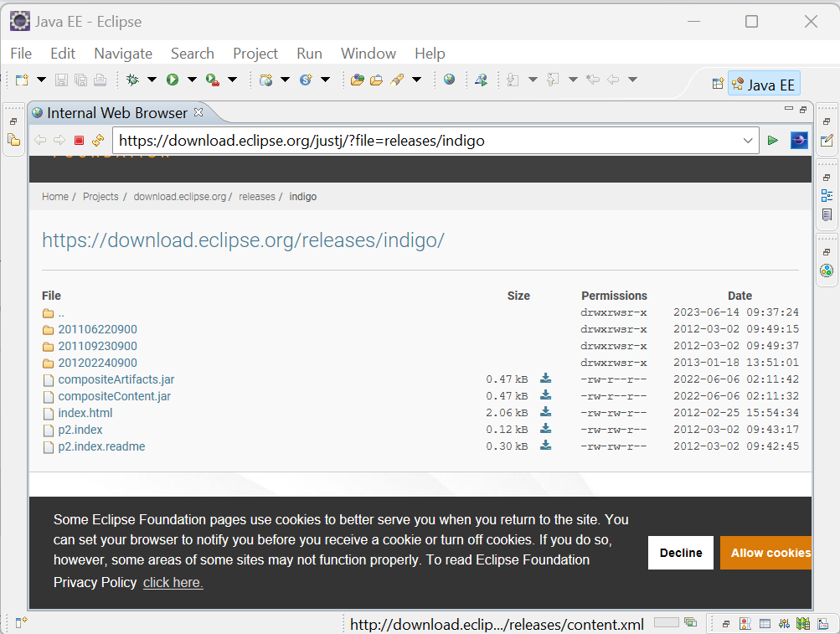Click the Open Perspective icon beside Java EE
Viewport: 840px width, 634px height.
718,84
